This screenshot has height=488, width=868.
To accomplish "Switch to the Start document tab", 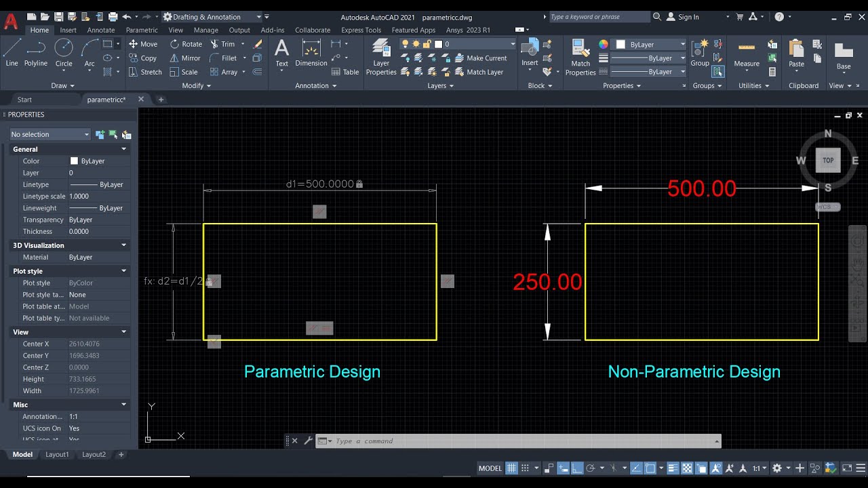I will coord(24,100).
